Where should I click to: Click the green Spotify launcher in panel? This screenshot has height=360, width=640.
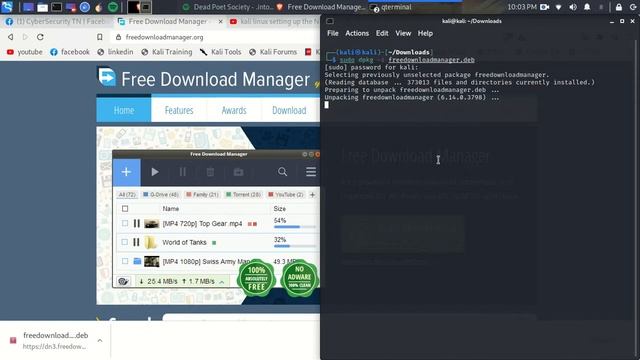[113, 7]
